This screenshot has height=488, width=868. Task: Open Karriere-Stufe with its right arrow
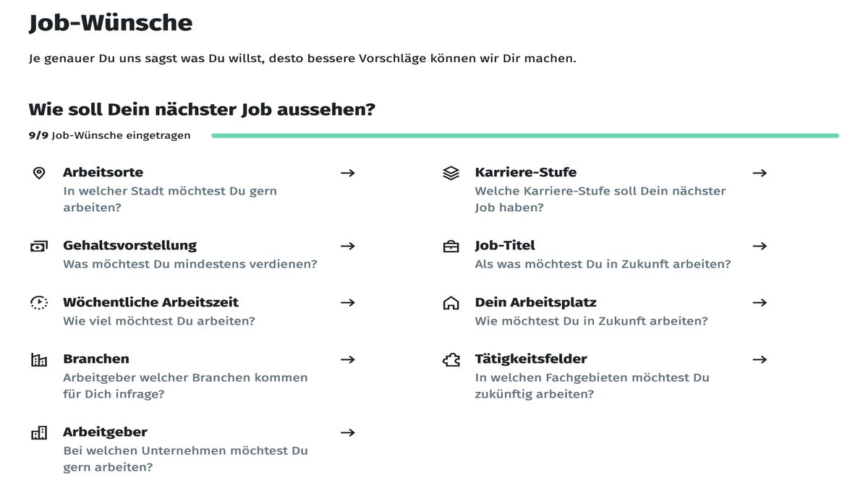[x=759, y=173]
